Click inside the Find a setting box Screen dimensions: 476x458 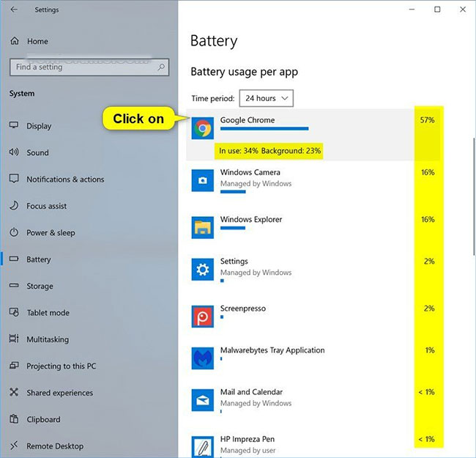click(x=89, y=67)
